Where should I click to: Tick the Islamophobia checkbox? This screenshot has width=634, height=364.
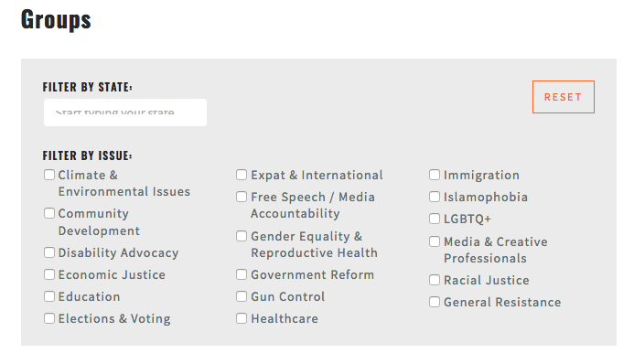[435, 197]
